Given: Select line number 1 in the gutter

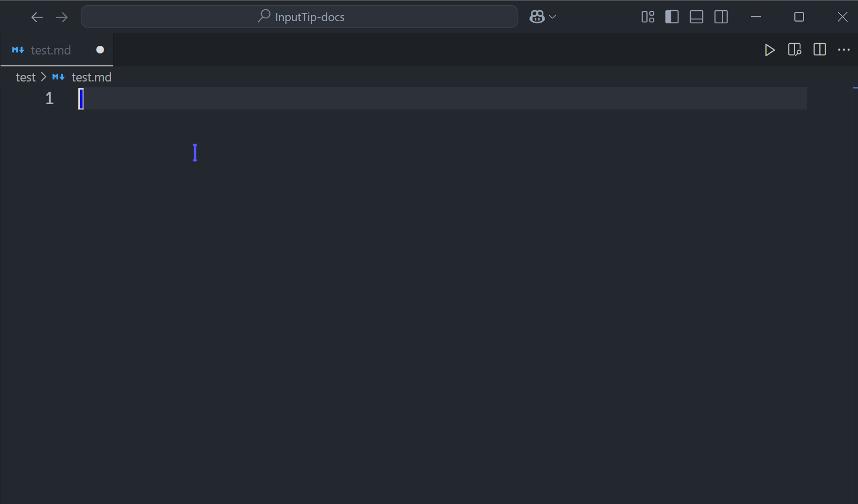Looking at the screenshot, I should click(x=50, y=98).
